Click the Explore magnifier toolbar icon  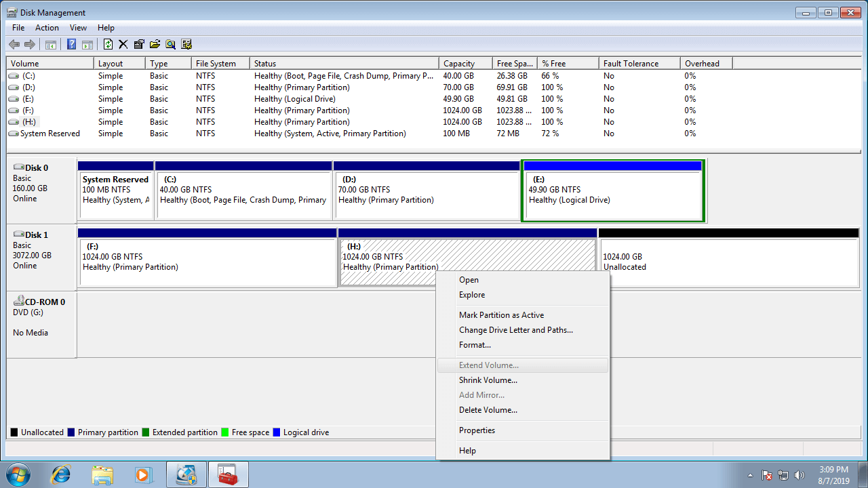click(x=170, y=45)
